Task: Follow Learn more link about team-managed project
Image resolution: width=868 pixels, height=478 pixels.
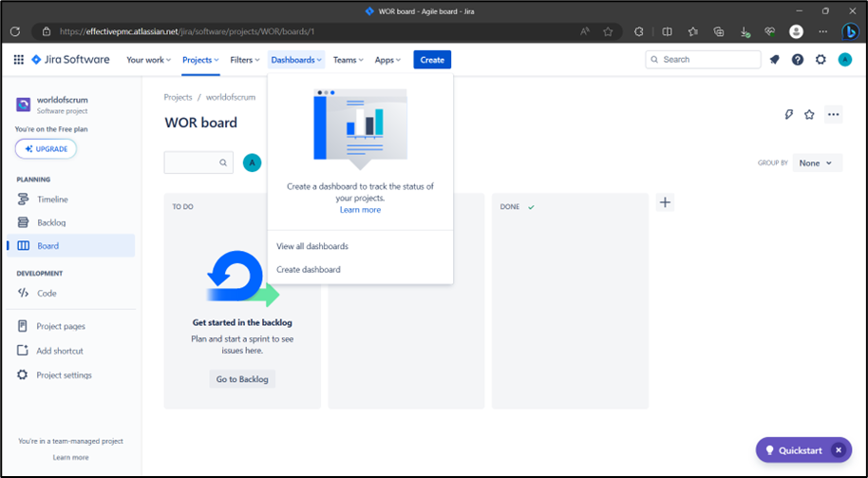Action: (71, 457)
